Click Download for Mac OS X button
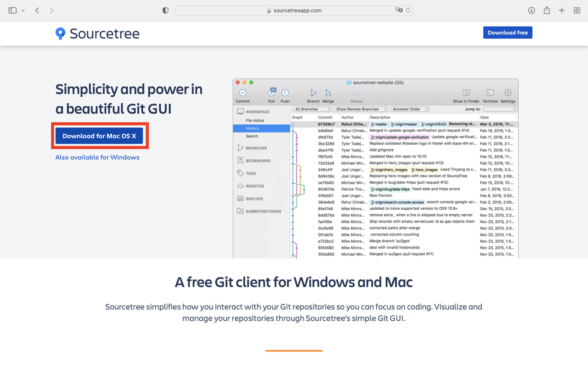The height and width of the screenshot is (368, 588). coord(99,136)
